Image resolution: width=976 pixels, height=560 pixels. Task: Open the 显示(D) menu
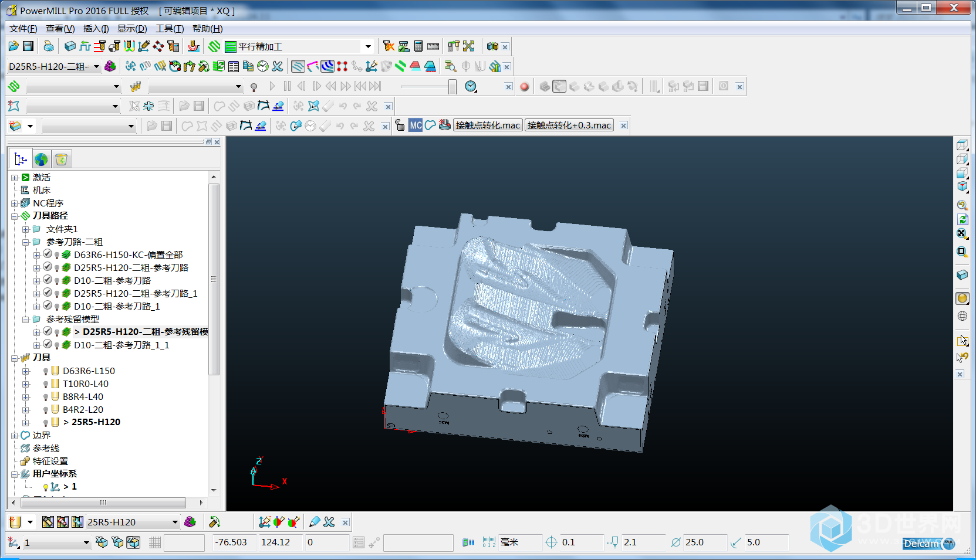[x=132, y=29]
